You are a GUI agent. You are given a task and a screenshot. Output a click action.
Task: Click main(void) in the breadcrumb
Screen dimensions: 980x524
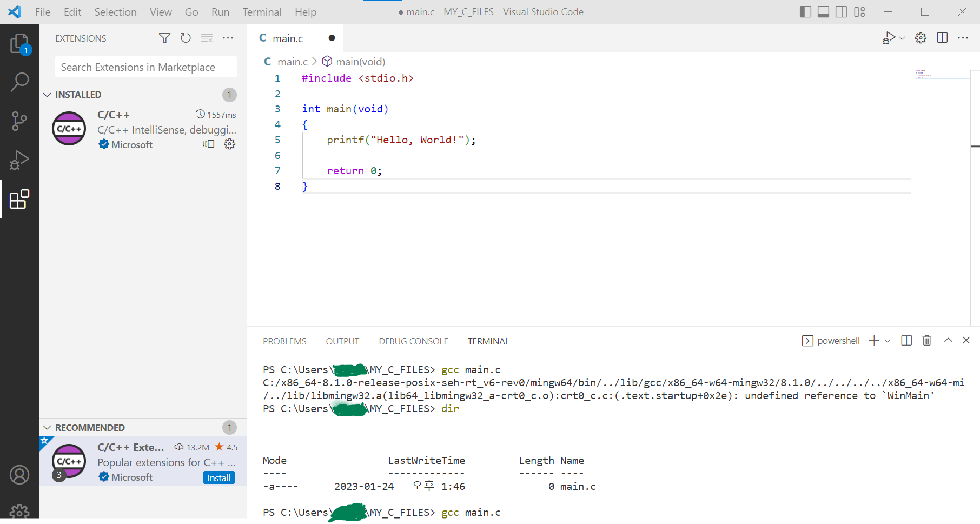coord(360,62)
